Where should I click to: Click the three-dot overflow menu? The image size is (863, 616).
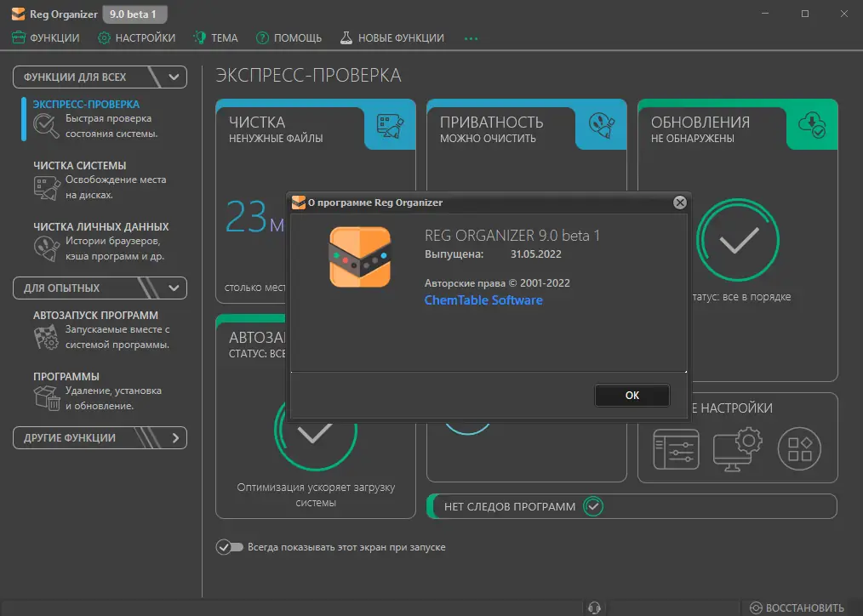pos(472,38)
